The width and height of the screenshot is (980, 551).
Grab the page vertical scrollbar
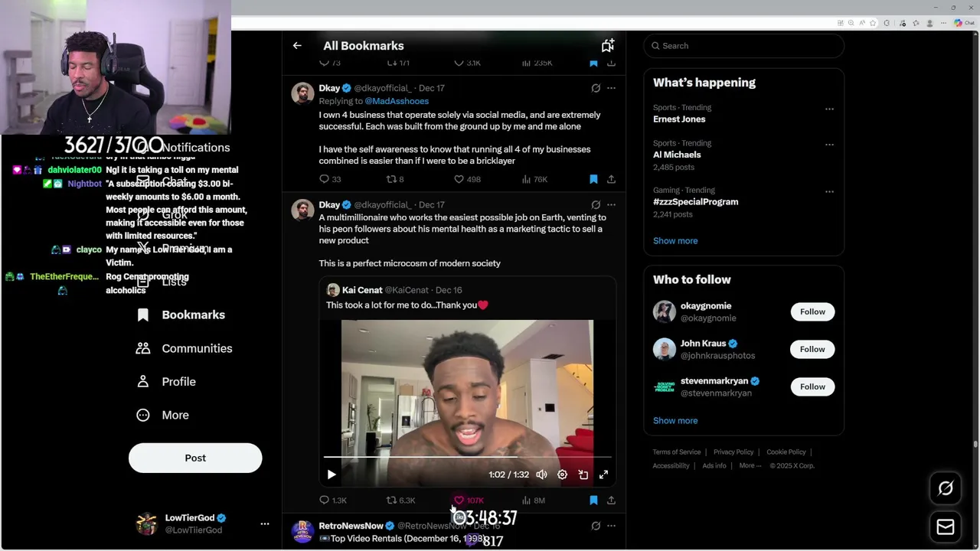pos(975,444)
